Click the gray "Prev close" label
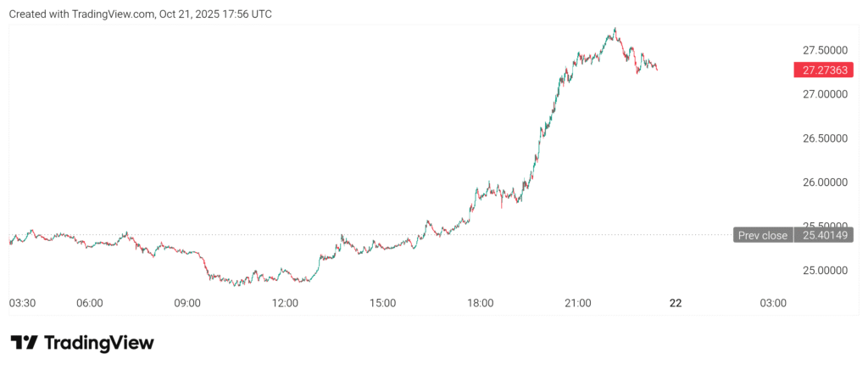 point(762,235)
